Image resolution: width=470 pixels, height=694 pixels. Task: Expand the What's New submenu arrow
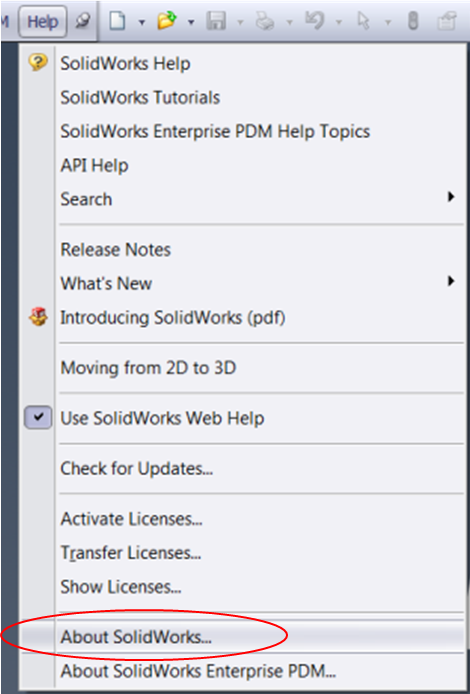pos(451,281)
